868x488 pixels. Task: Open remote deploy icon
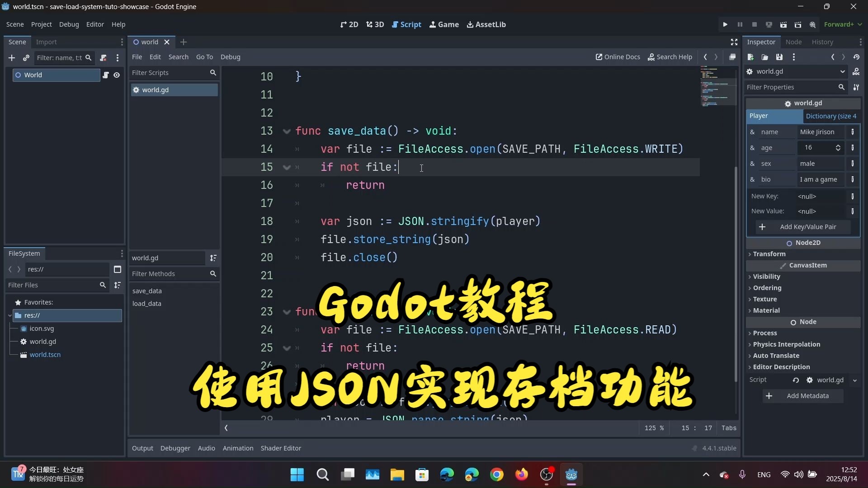pyautogui.click(x=769, y=24)
